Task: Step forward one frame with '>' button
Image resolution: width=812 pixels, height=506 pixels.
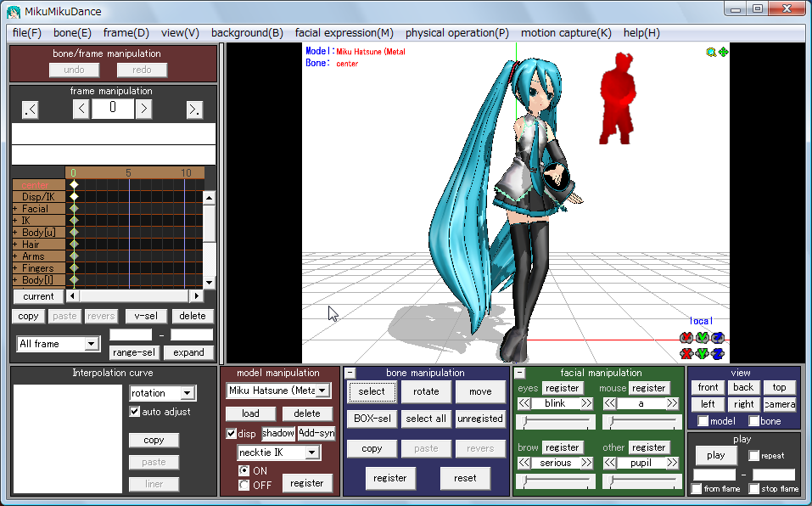Action: (144, 110)
